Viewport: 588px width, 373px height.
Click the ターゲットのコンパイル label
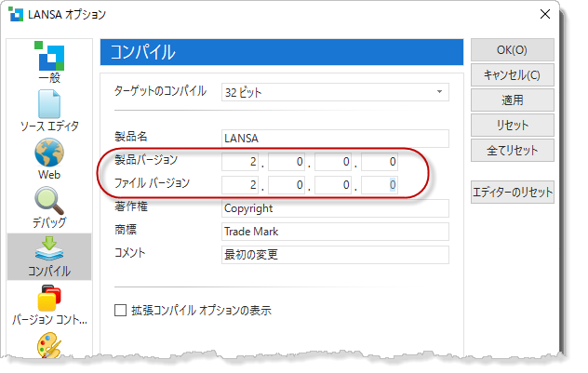click(x=160, y=91)
